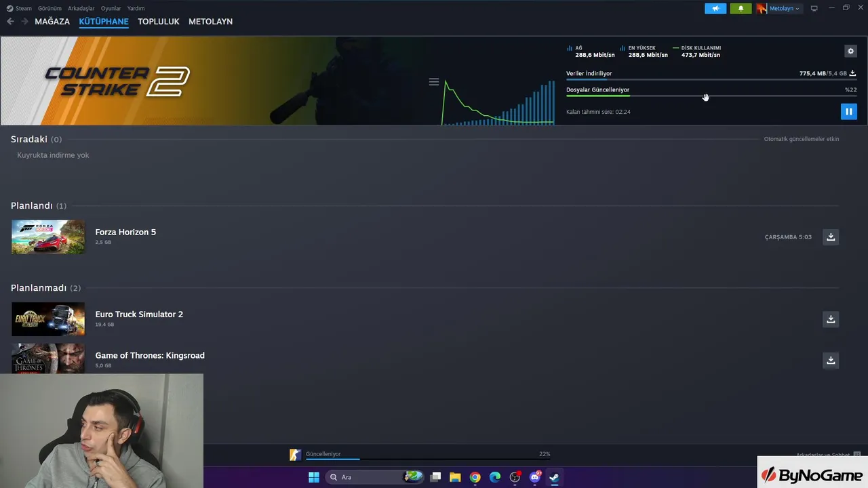
Task: Go to the MAĞAZA tab
Action: point(52,22)
